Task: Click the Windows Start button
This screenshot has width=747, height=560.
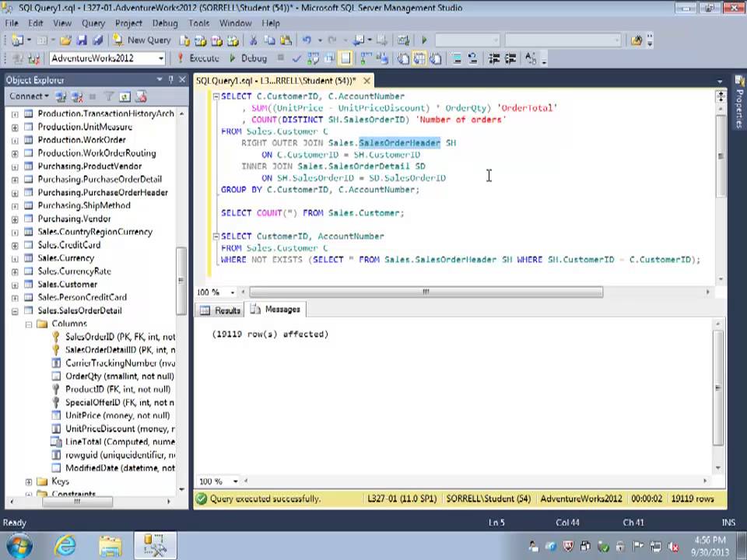Action: click(19, 546)
